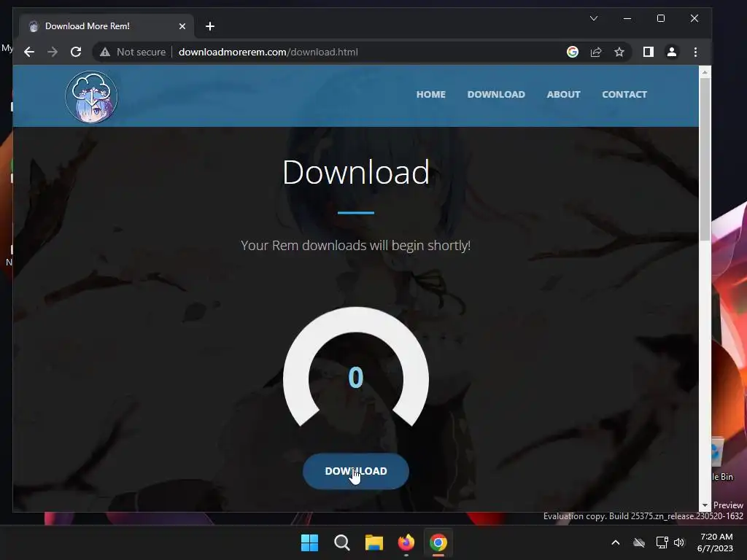Open File Explorer from taskbar
The width and height of the screenshot is (747, 560).
pos(374,542)
